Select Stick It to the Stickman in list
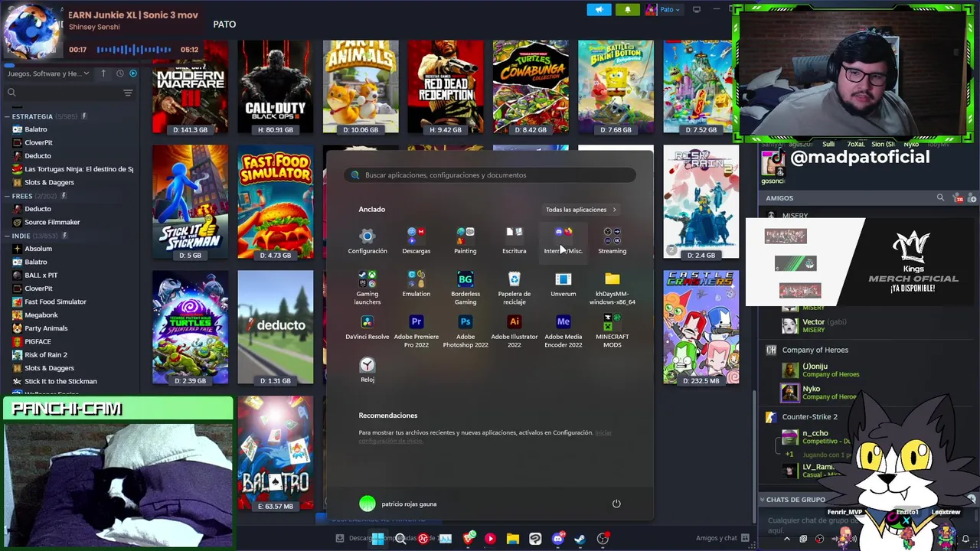 60,381
